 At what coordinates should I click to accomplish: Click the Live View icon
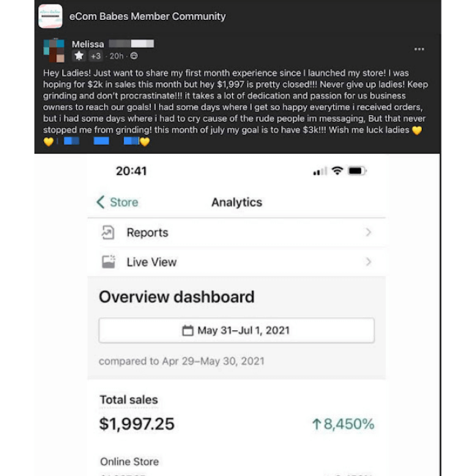point(108,261)
